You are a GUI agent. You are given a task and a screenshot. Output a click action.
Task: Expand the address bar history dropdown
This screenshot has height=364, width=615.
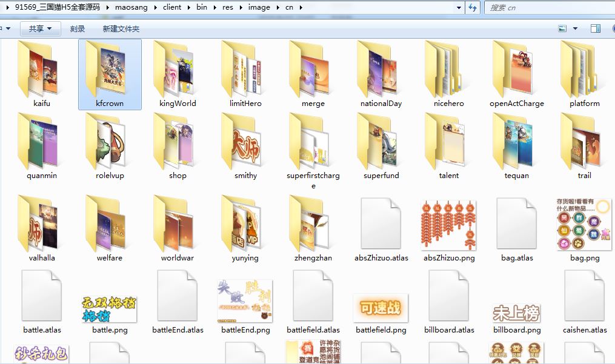click(459, 8)
